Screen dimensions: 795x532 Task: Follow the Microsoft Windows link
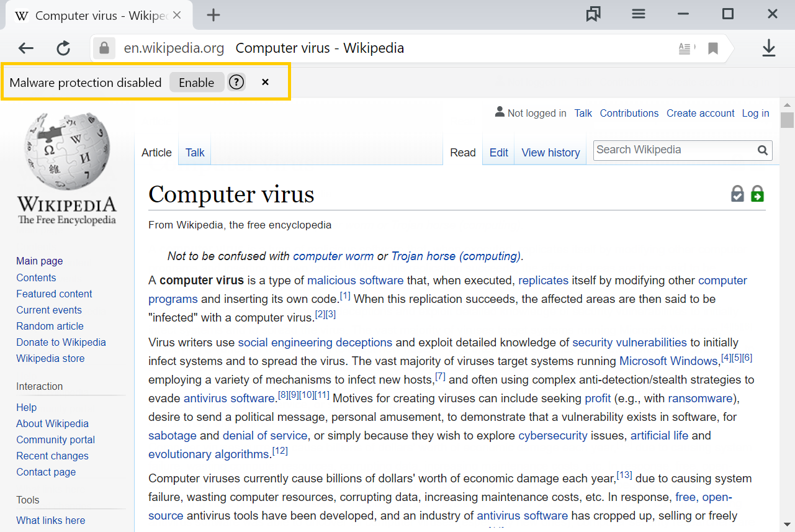coord(668,361)
